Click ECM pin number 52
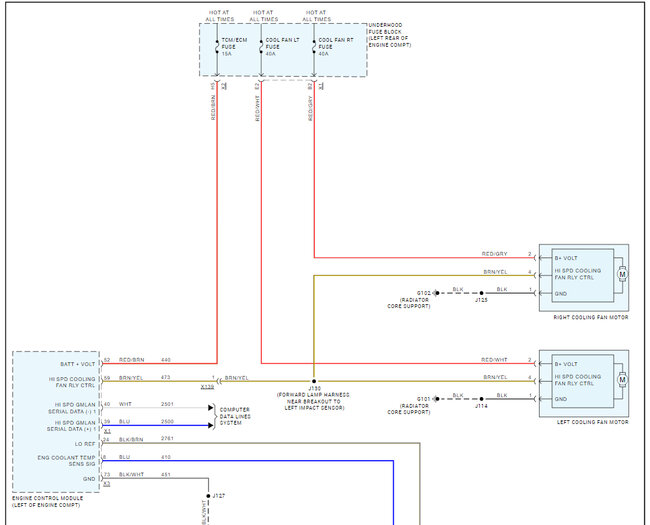Viewport: 650px width, 525px height. pos(107,360)
